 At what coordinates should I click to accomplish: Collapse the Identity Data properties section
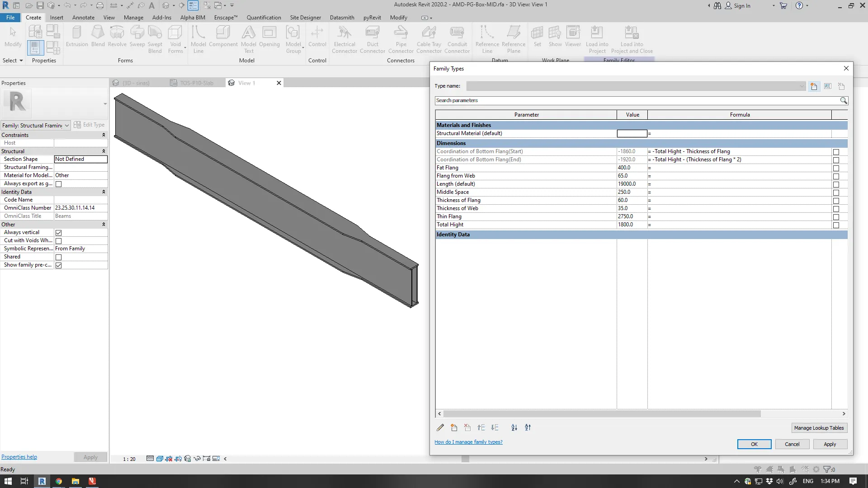pyautogui.click(x=104, y=192)
